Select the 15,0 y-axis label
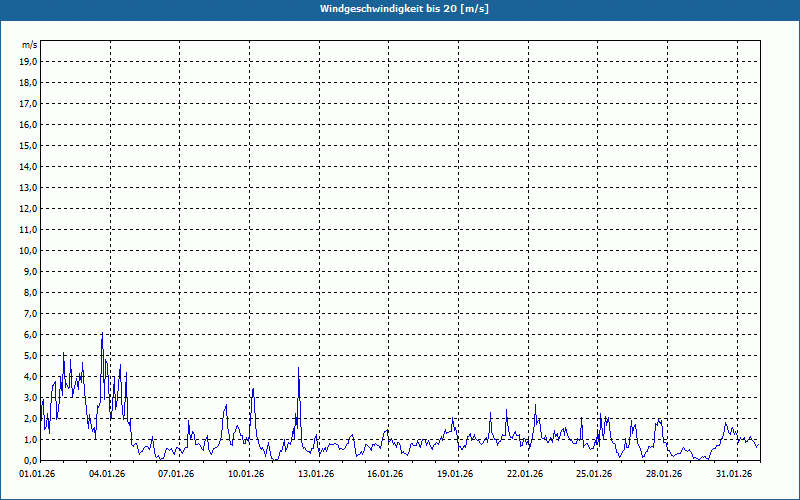Screen dimensions: 800x500 point(29,146)
